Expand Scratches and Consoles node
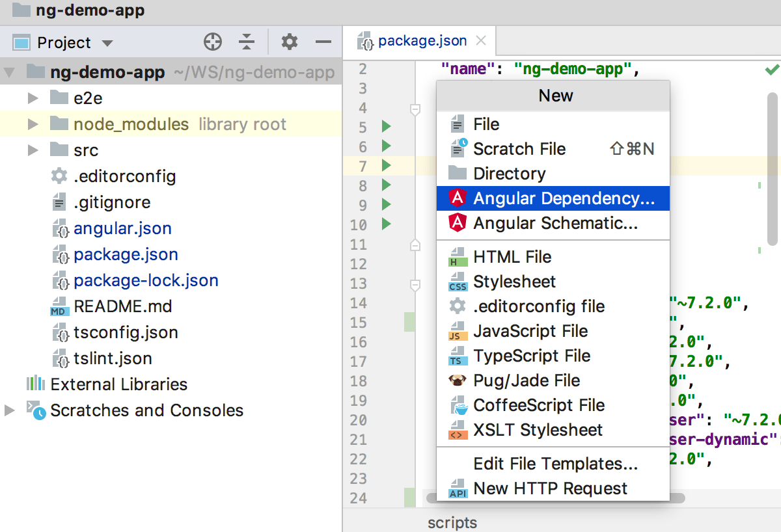The height and width of the screenshot is (532, 781). click(x=9, y=410)
